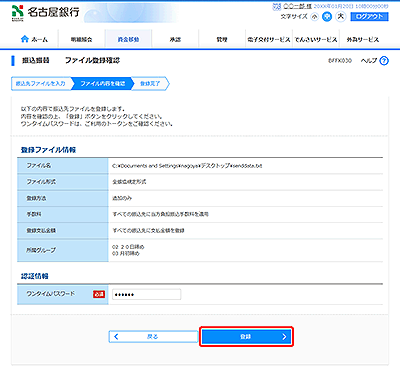This screenshot has height=380, width=400.
Task: Click the Nagoya Bank logo
Action: pos(46,13)
